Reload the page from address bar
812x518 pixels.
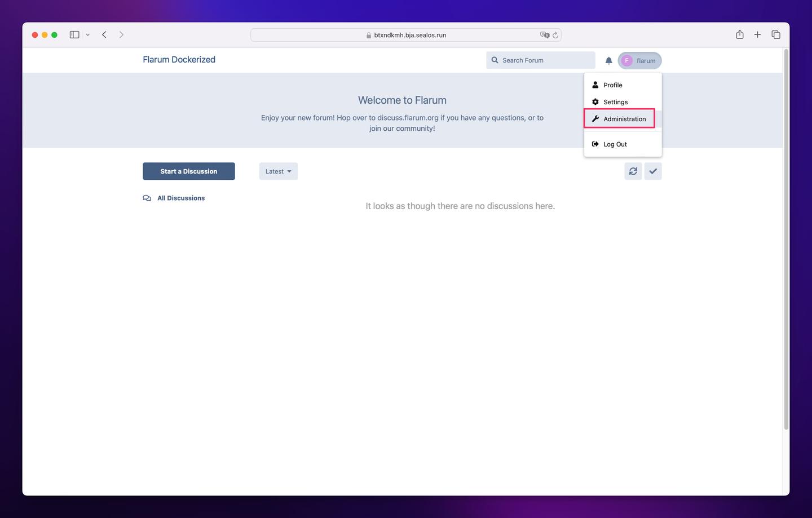pos(555,35)
